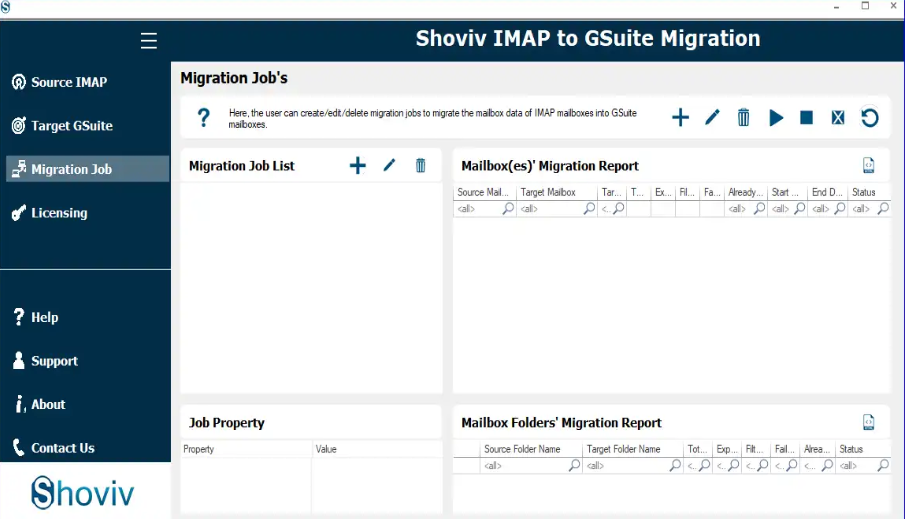Stop the migration job with stop button

click(x=806, y=118)
